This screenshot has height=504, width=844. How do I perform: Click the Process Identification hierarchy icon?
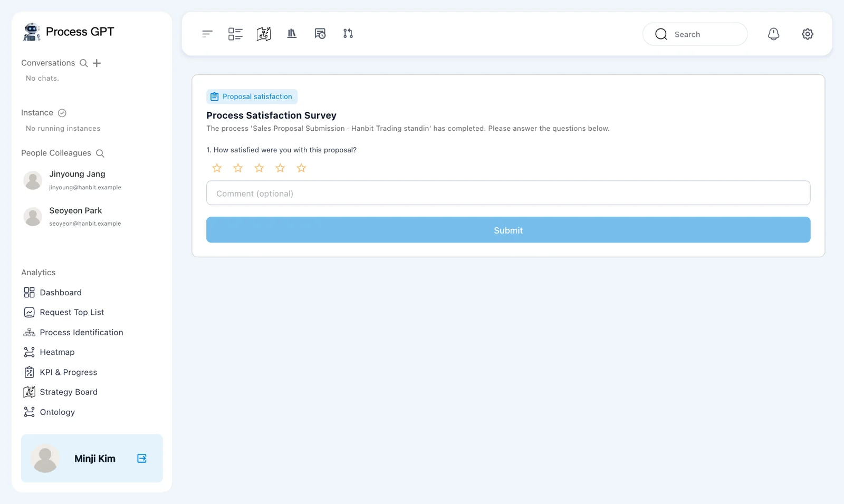click(30, 333)
